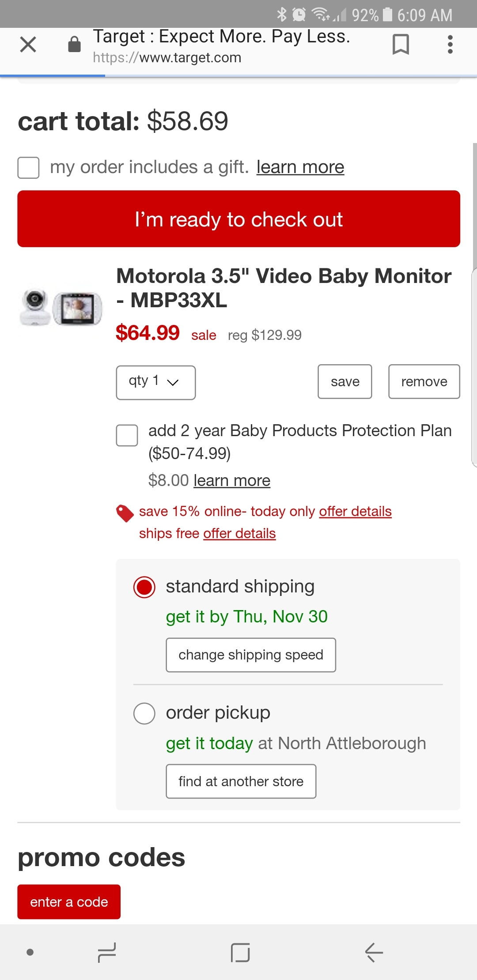Click find at another store button
477x980 pixels.
(x=241, y=781)
